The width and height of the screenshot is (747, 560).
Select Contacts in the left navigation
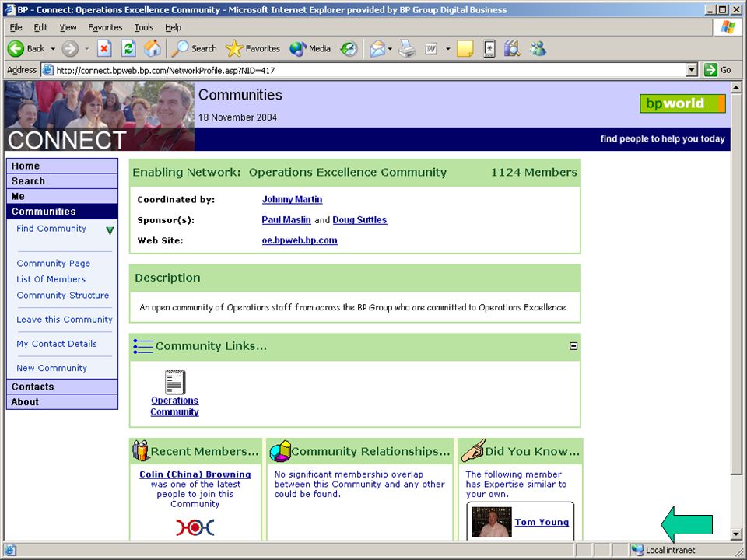[x=62, y=387]
